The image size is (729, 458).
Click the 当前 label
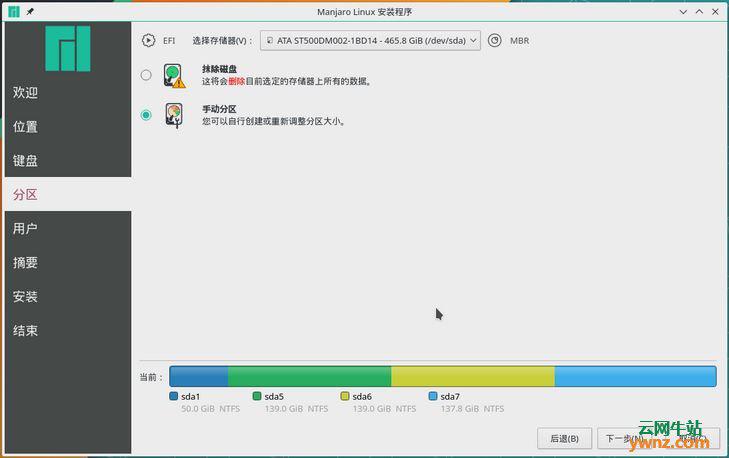pyautogui.click(x=151, y=377)
